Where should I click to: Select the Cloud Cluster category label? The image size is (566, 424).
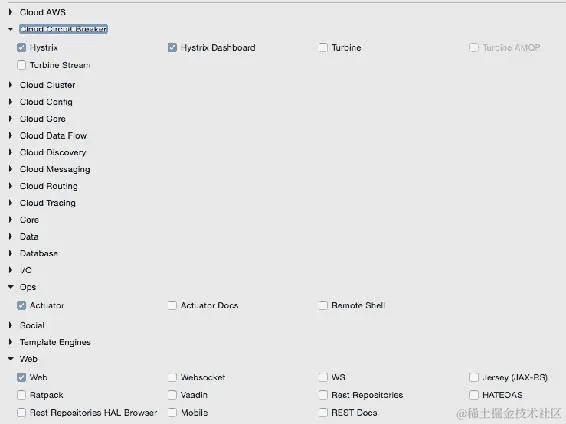[x=47, y=85]
